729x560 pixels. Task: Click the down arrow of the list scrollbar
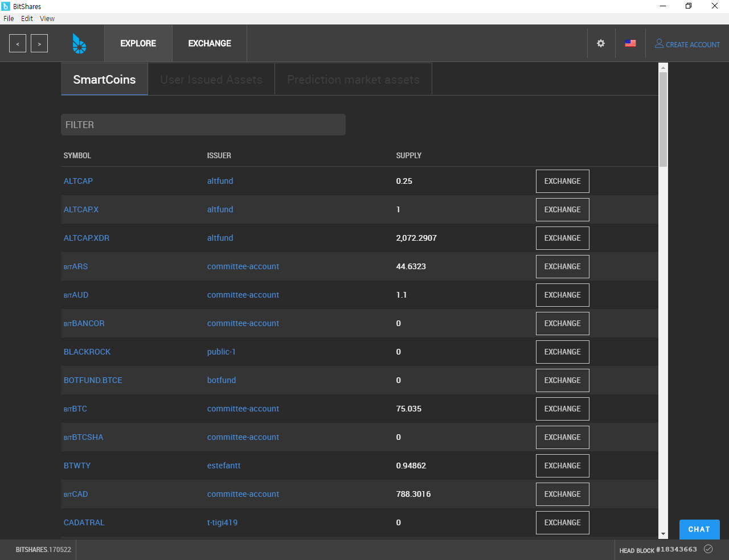pos(663,534)
